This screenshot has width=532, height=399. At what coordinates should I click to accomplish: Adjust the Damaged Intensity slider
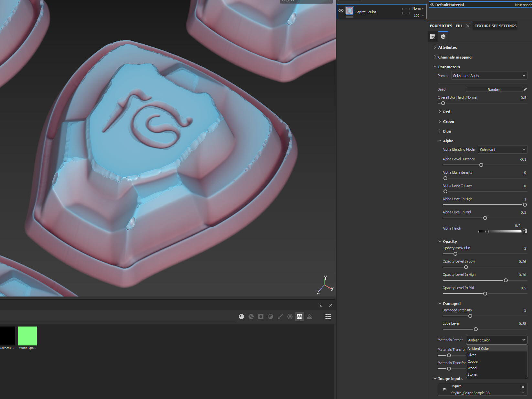(x=470, y=316)
